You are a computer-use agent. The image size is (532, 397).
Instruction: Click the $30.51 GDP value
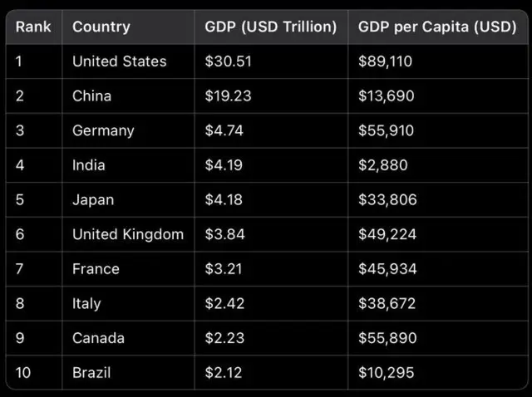click(229, 61)
